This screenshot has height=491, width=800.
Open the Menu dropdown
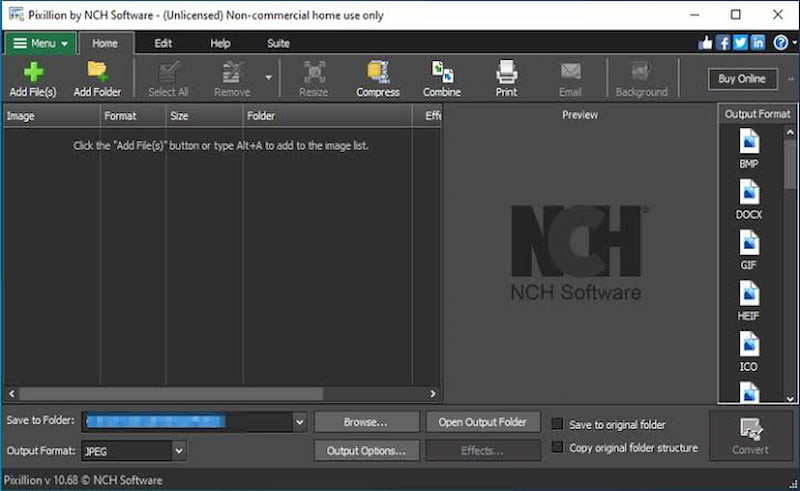pos(41,43)
